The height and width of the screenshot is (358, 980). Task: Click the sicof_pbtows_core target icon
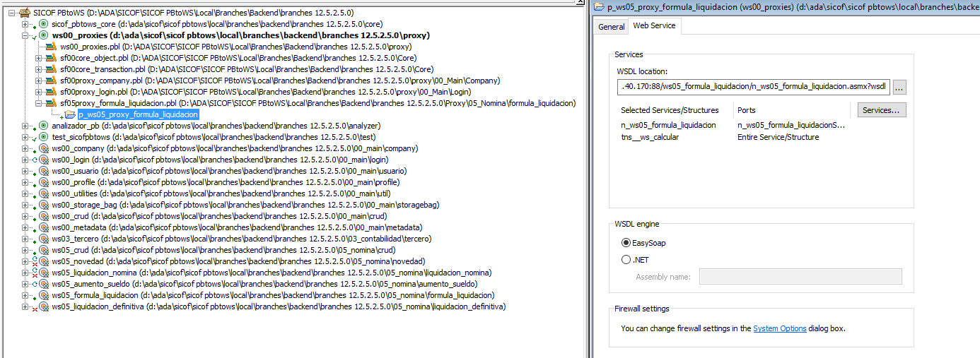44,24
